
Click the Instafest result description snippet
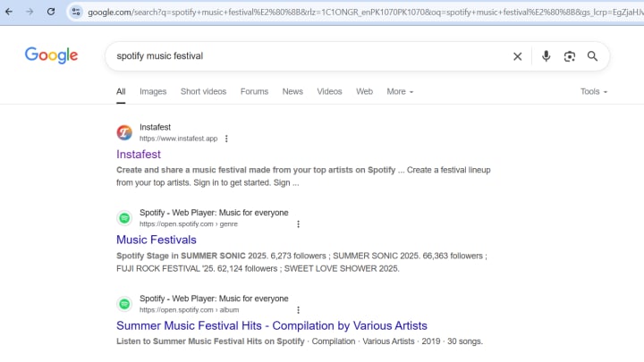[x=303, y=176]
